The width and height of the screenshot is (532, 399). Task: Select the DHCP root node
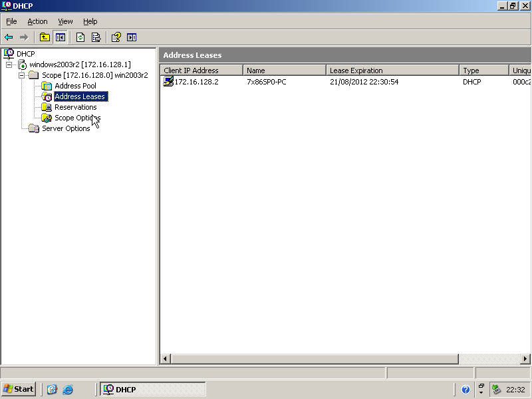pyautogui.click(x=25, y=54)
